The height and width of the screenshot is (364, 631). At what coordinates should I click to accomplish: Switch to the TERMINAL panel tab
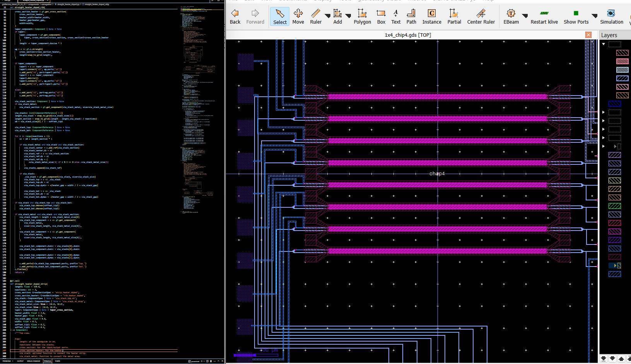48,361
